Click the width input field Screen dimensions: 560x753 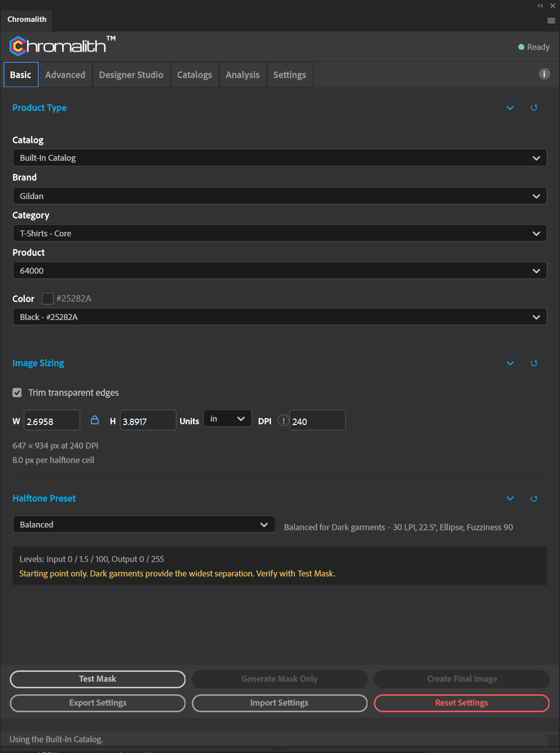(x=52, y=421)
